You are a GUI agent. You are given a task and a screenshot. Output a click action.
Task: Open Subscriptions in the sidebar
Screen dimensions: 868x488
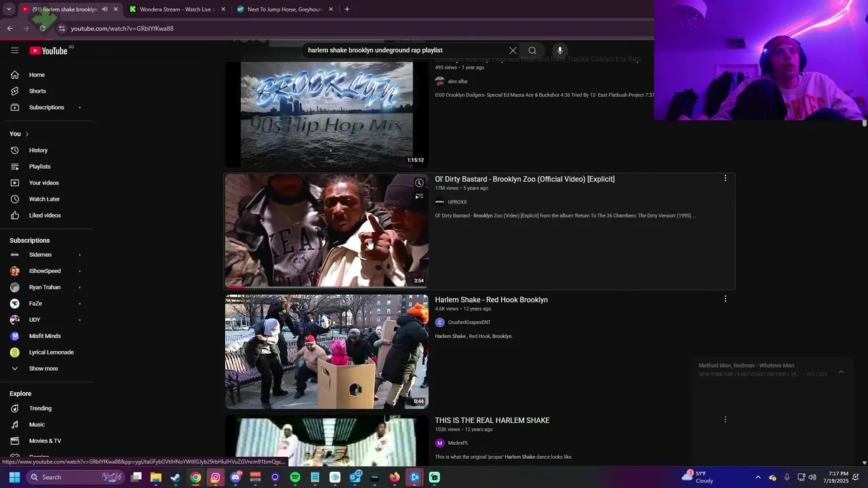coord(46,107)
